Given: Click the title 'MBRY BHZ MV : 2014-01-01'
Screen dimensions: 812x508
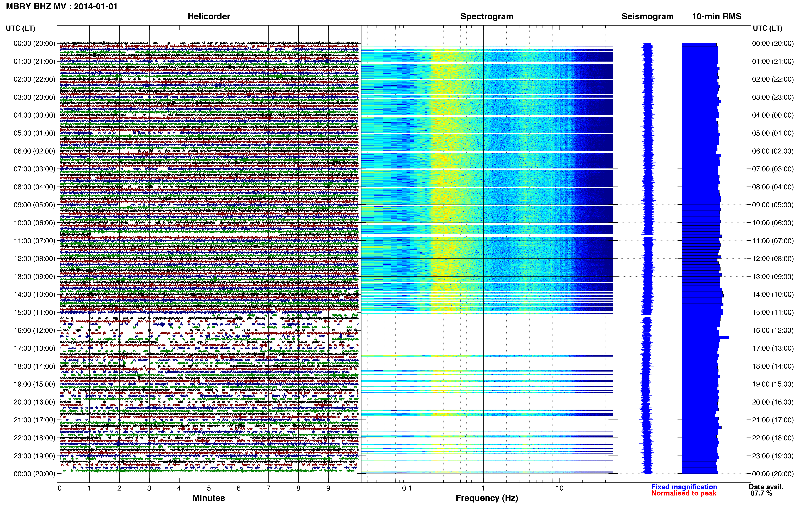Looking at the screenshot, I should [x=62, y=6].
